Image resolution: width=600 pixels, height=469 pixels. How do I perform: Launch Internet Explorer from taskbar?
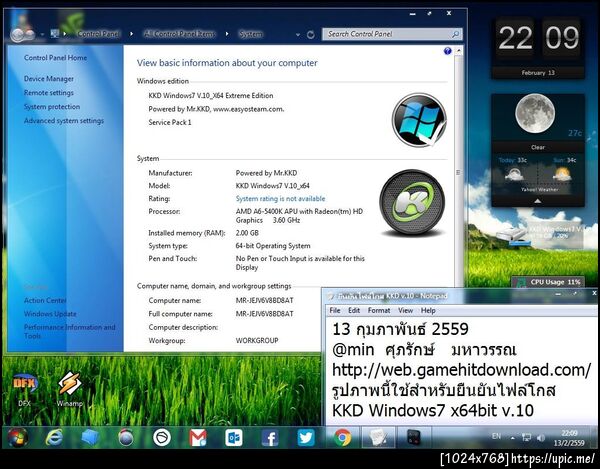[54, 438]
